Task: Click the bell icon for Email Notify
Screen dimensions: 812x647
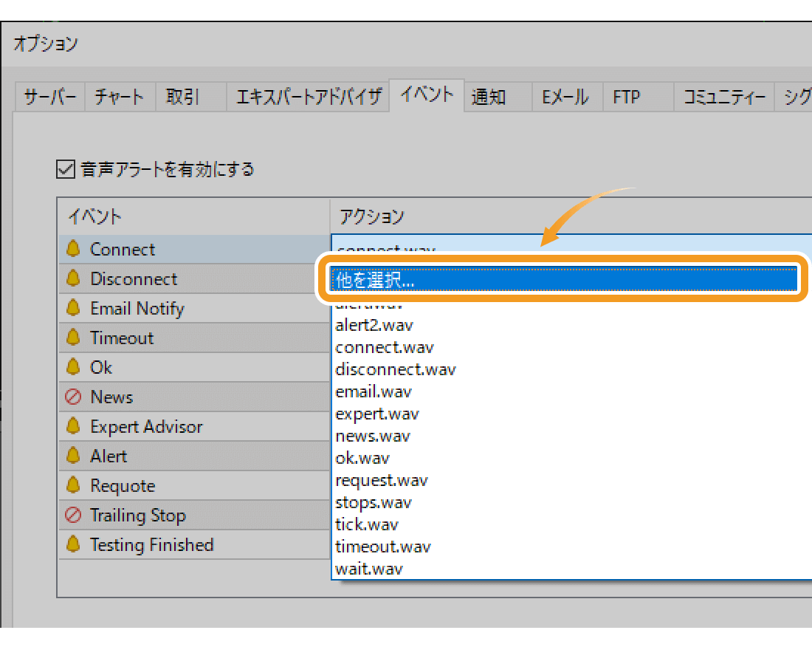Action: 72,308
